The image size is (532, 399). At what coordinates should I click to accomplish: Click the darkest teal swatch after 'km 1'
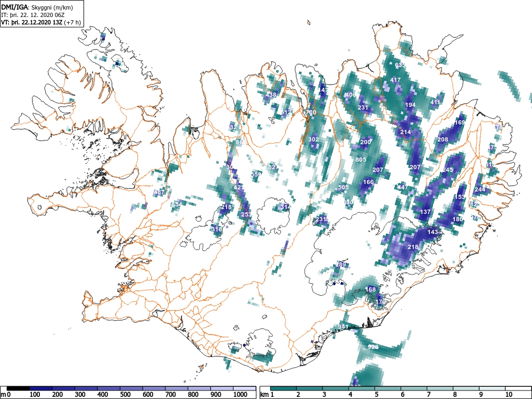tap(284, 388)
